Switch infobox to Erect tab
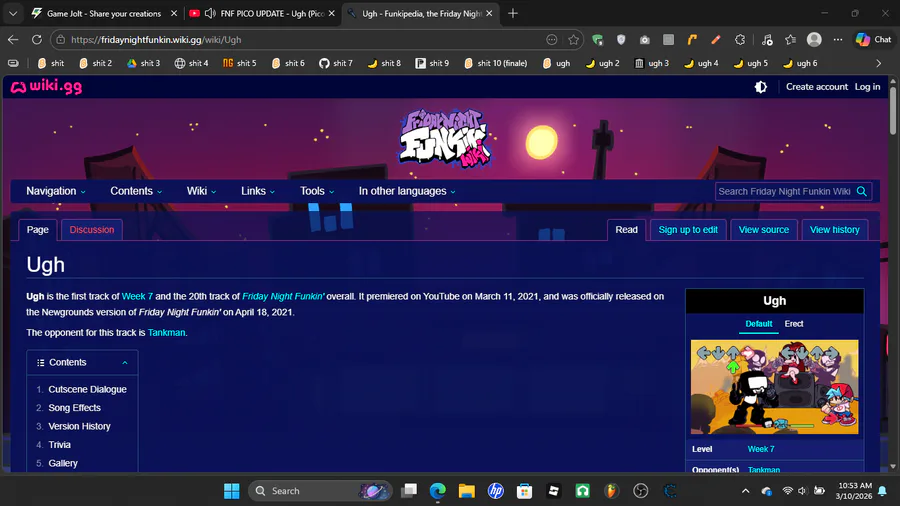 tap(794, 324)
